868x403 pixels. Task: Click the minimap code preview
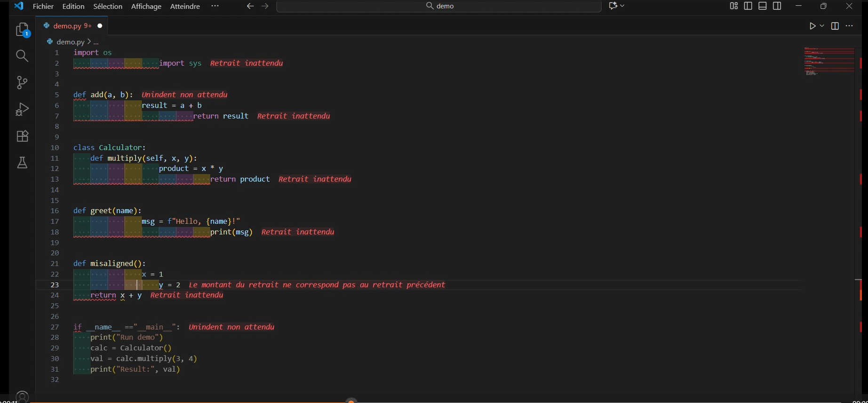point(829,61)
